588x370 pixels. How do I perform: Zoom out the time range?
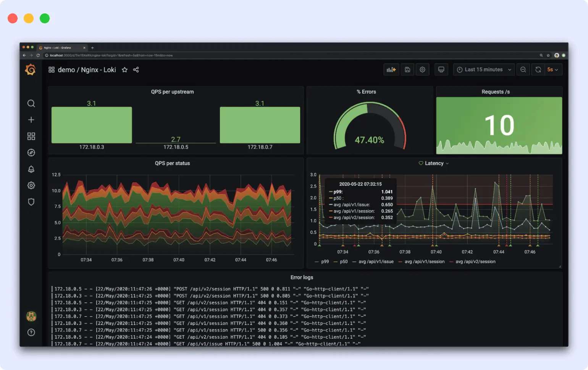click(523, 70)
